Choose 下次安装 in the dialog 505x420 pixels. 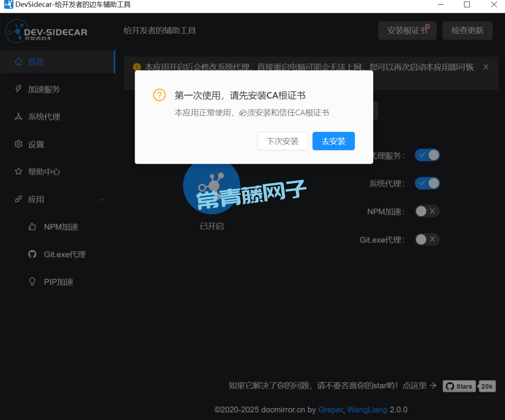pyautogui.click(x=282, y=141)
